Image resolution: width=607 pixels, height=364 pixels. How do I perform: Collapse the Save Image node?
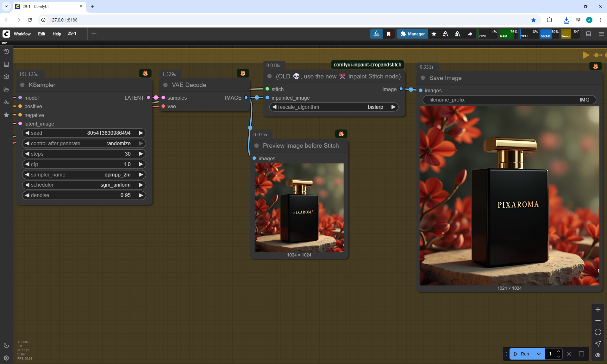click(x=423, y=78)
